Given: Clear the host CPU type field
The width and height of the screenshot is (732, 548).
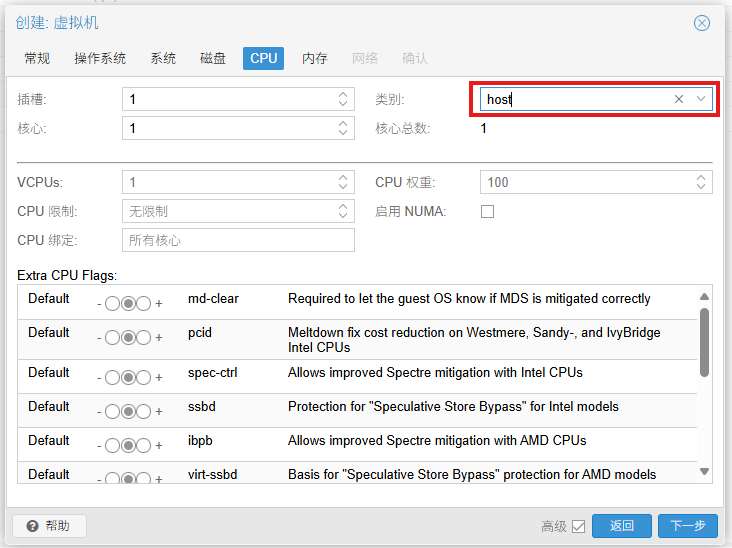Looking at the screenshot, I should 679,99.
